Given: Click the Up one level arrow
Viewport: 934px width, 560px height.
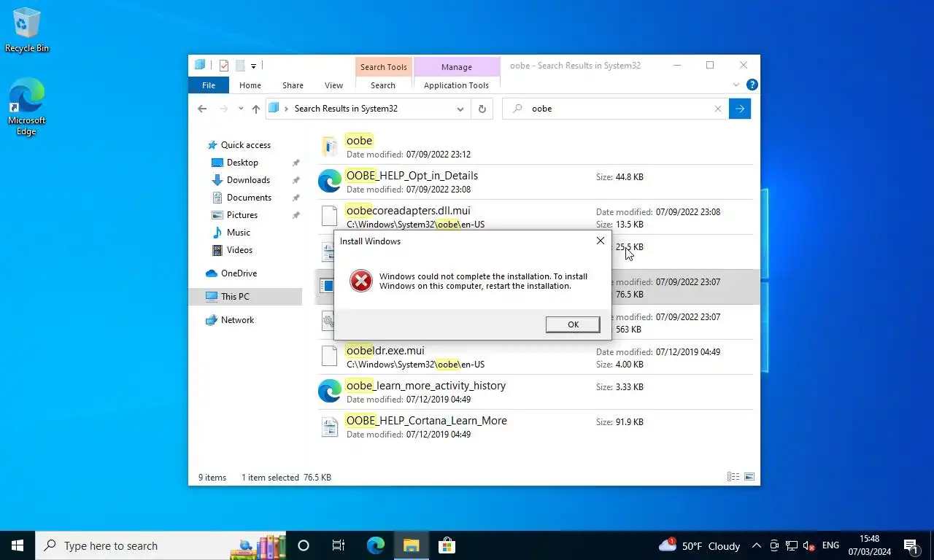Looking at the screenshot, I should [x=255, y=109].
